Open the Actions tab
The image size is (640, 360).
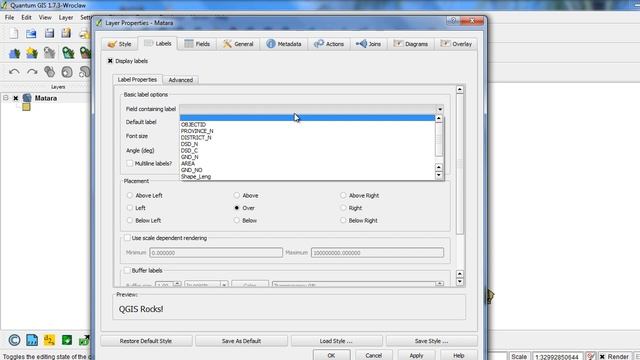coord(329,44)
